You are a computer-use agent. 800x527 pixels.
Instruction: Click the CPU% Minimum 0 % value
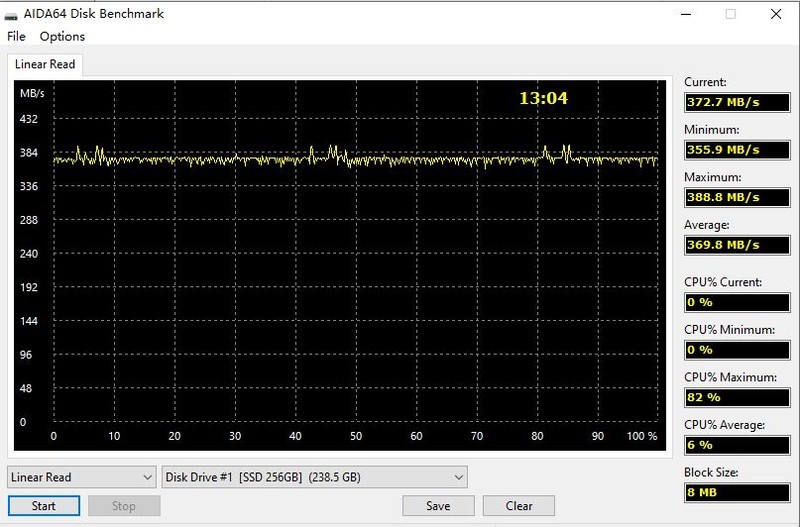point(737,349)
